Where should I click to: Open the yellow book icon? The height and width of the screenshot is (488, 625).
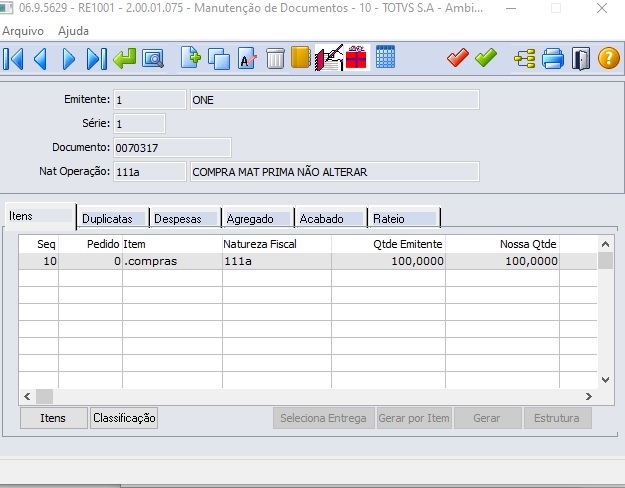[x=301, y=58]
